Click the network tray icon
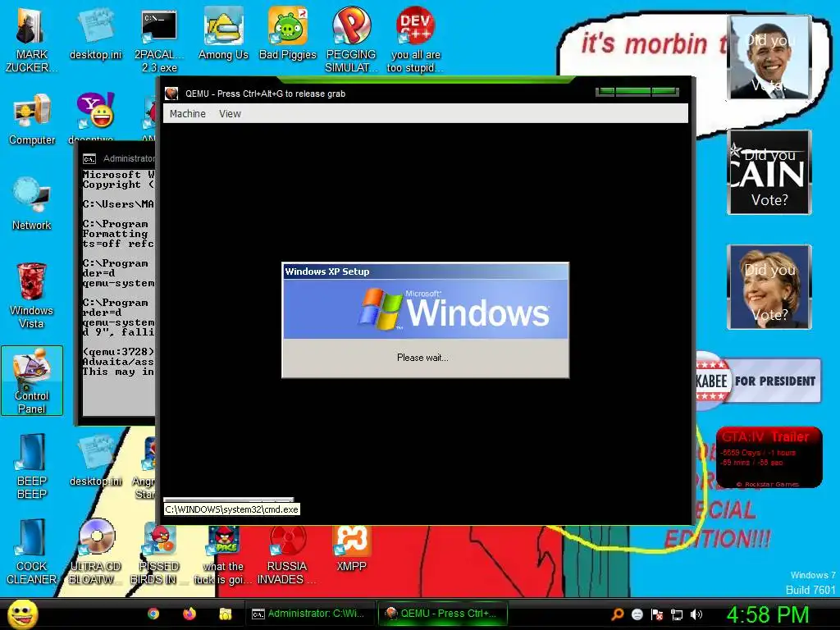The image size is (840, 630). pyautogui.click(x=677, y=614)
